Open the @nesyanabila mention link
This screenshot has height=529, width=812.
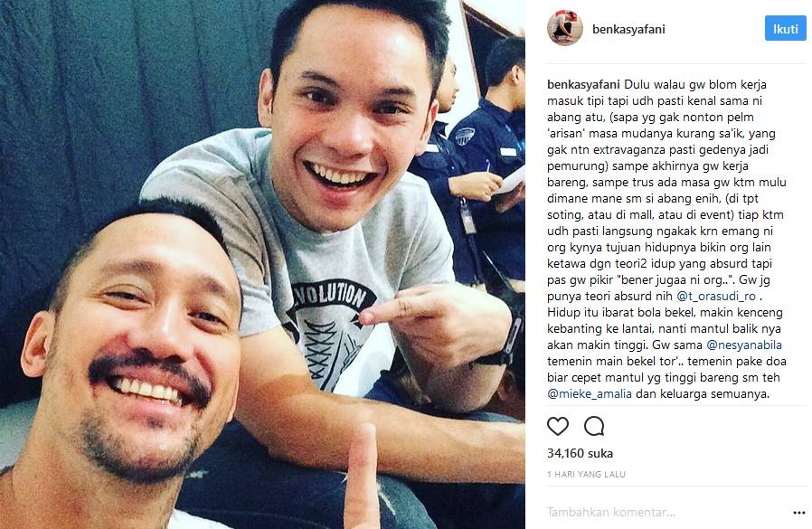click(744, 345)
